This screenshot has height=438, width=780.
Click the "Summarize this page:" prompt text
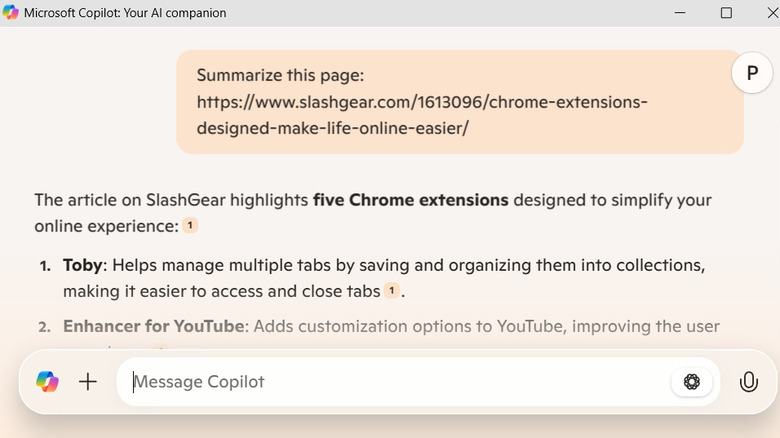point(279,76)
